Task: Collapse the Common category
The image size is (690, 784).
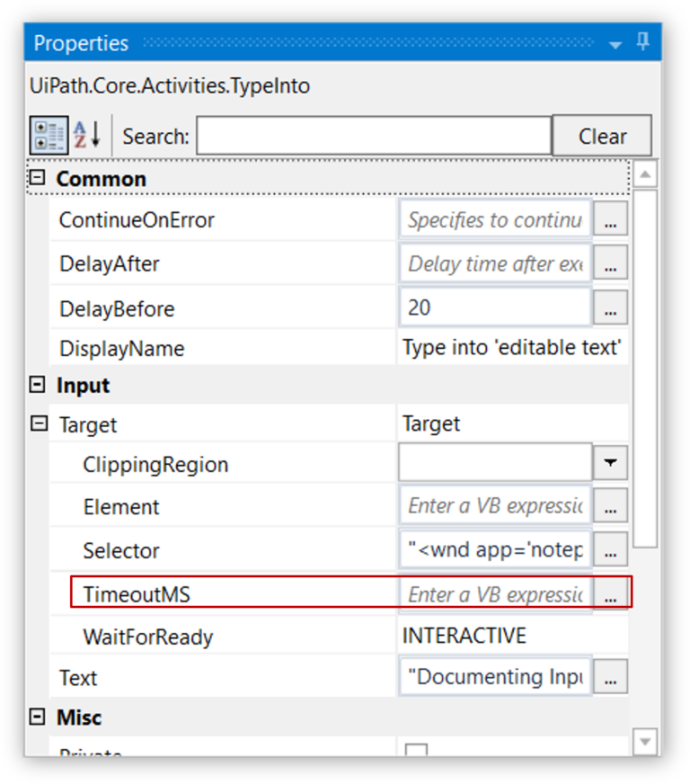Action: (37, 177)
